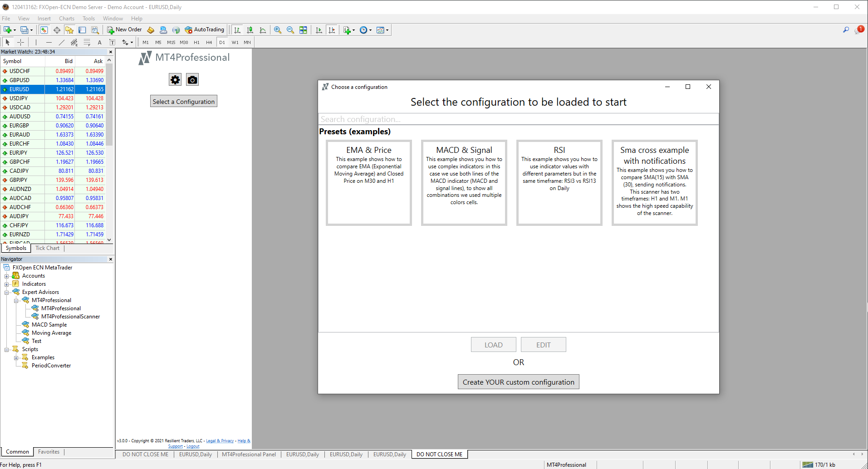Screen dimensions: 868x469
Task: Switch chart to Line Chart
Action: 262,30
